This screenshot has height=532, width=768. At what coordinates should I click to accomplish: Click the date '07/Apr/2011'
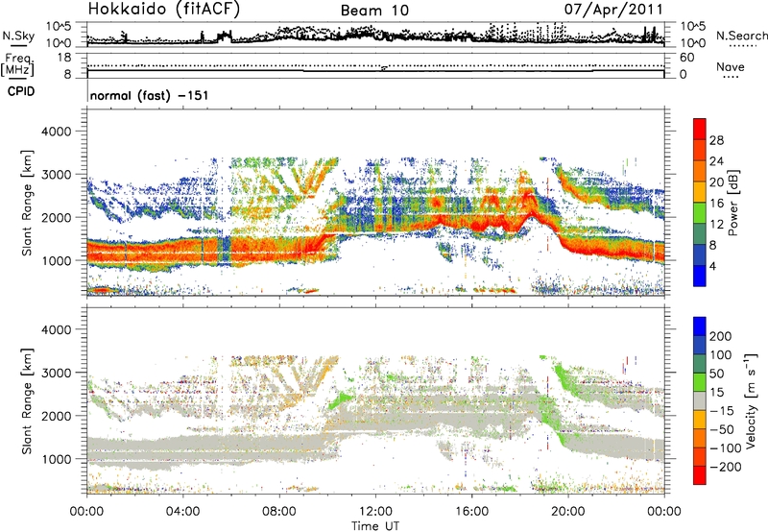tap(613, 10)
